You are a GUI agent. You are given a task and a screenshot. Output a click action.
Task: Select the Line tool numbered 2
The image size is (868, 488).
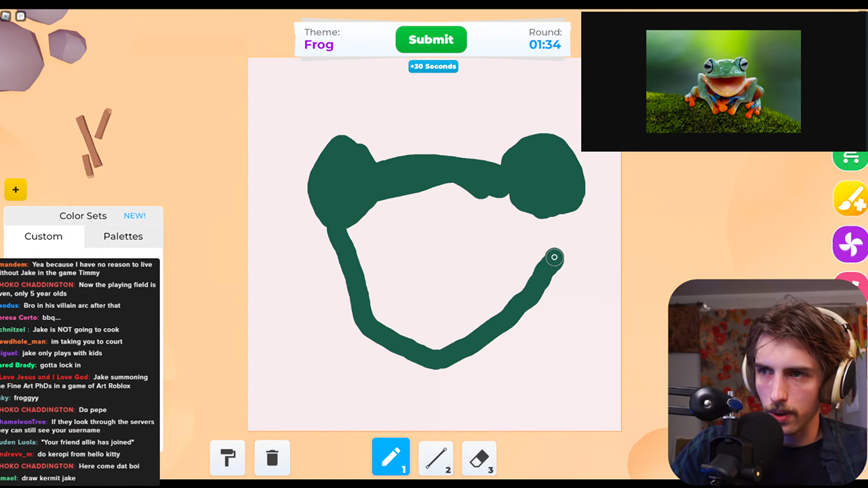(435, 458)
